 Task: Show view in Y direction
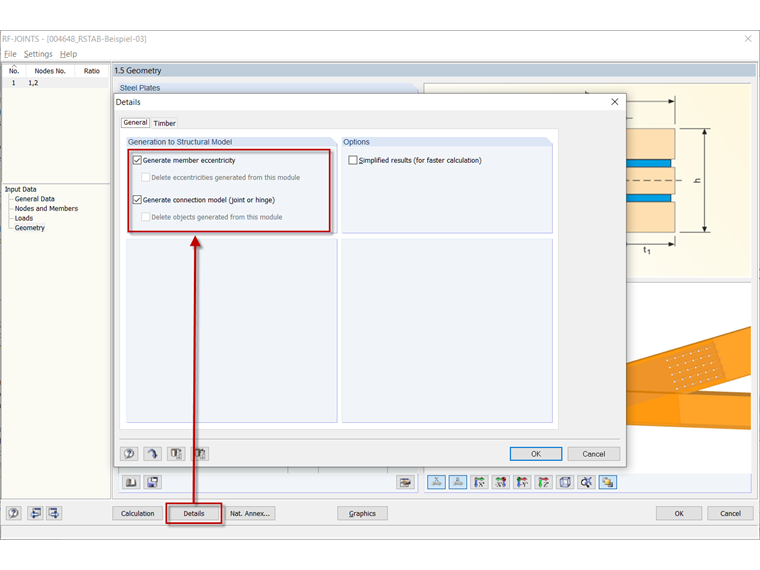coord(522,482)
